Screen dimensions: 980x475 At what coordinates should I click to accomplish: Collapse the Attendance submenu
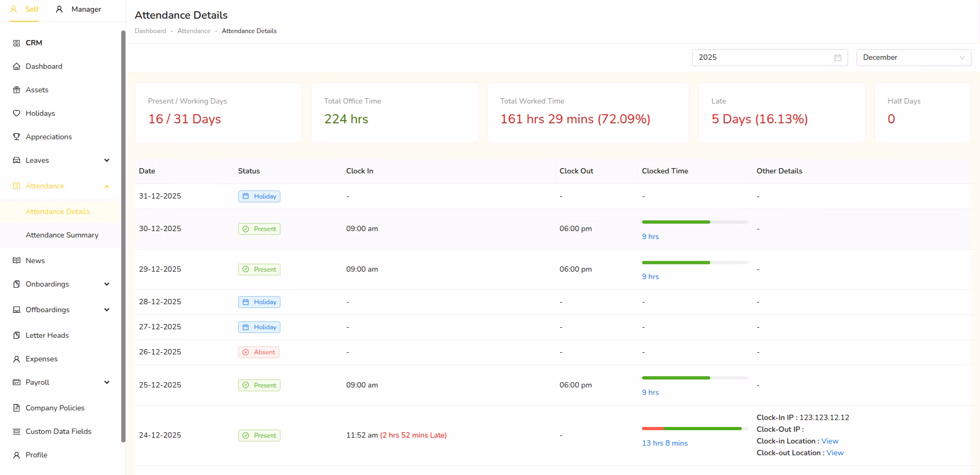(107, 186)
